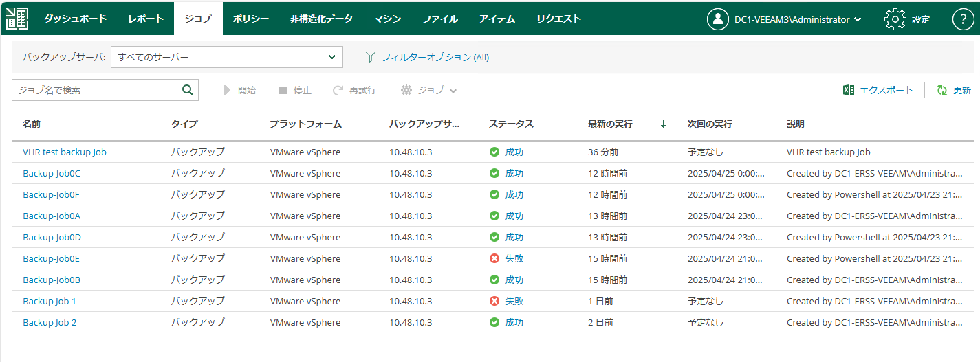
Task: Open the ポリシー tab
Action: [251, 19]
